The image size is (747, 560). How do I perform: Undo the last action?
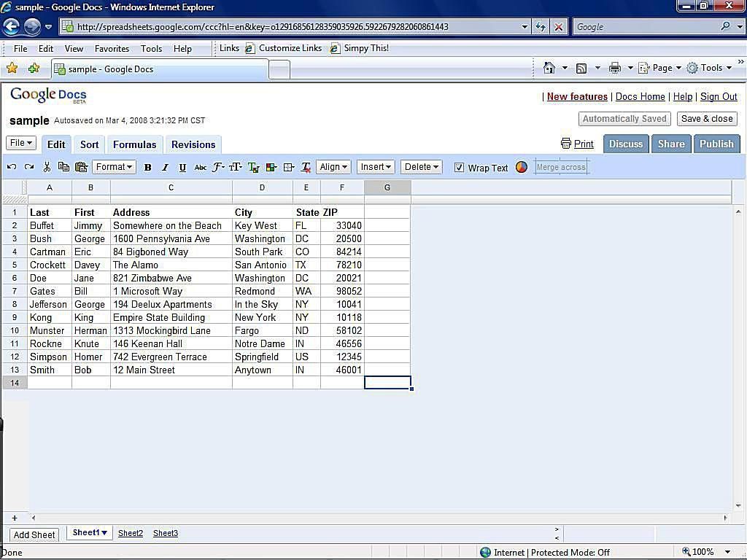(x=12, y=167)
